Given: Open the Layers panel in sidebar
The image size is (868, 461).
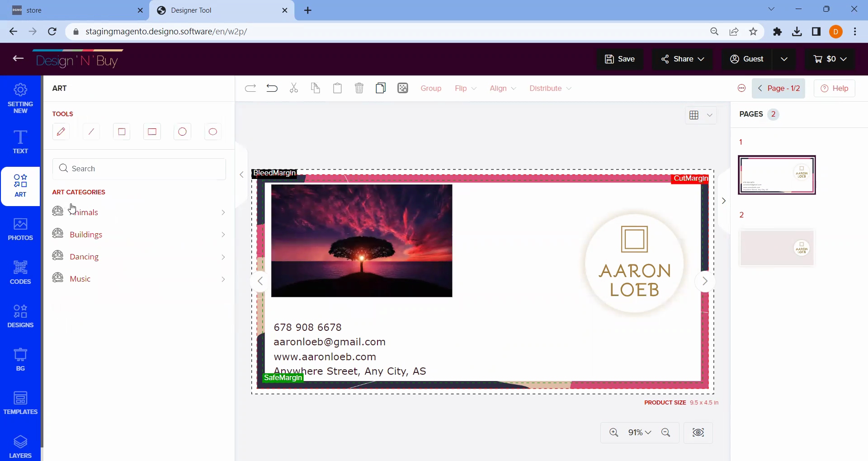Looking at the screenshot, I should pos(20,447).
